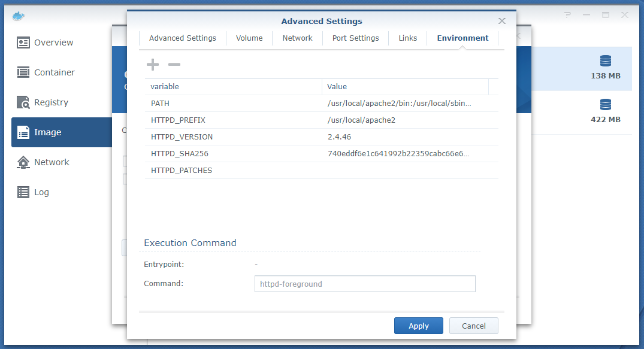Open the Container section icon
The image size is (644, 349).
[23, 72]
